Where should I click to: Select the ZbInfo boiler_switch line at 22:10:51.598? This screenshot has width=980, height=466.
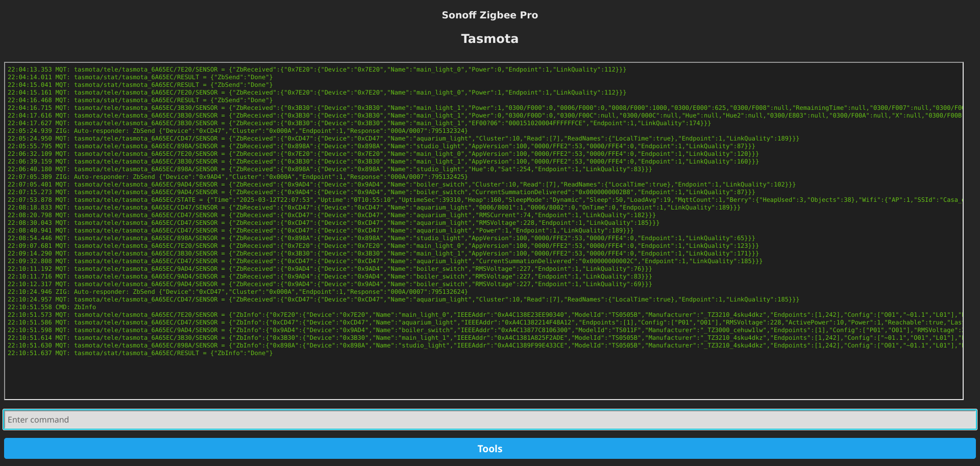tap(485, 330)
